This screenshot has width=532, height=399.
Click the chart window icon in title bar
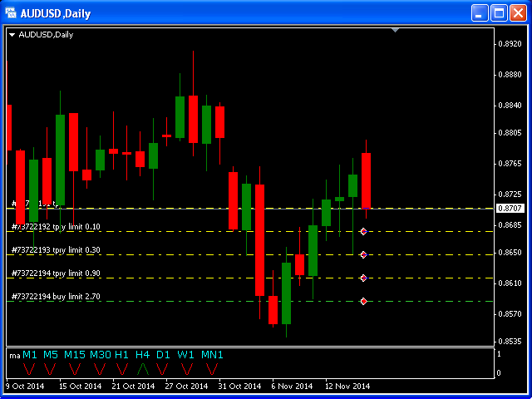(x=11, y=13)
